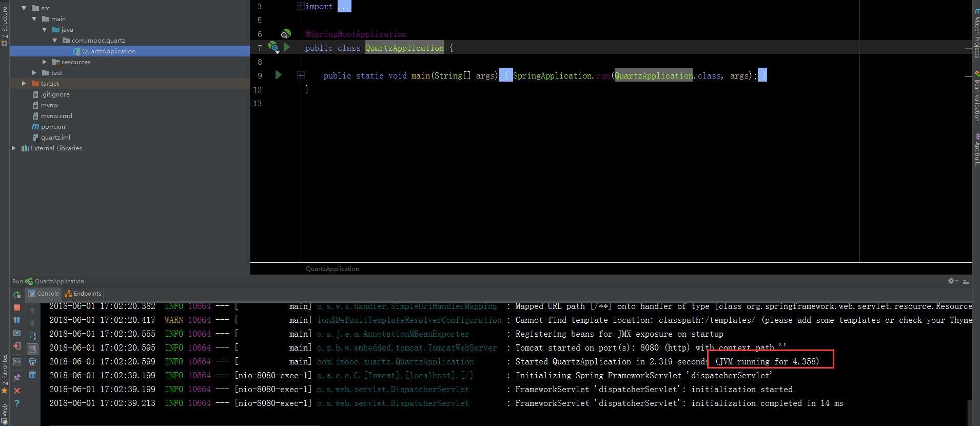980x426 pixels.
Task: Click QuartzApplication breadcrumb below editor
Action: 332,269
